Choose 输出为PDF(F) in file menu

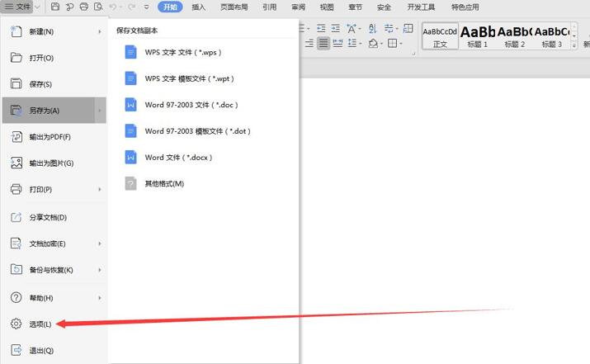(x=54, y=137)
